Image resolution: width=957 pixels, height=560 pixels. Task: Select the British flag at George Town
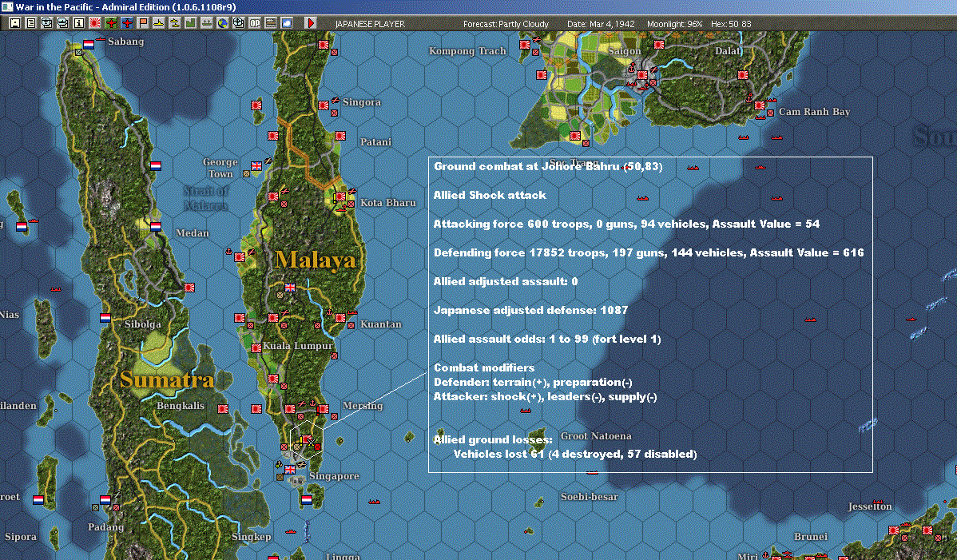256,166
